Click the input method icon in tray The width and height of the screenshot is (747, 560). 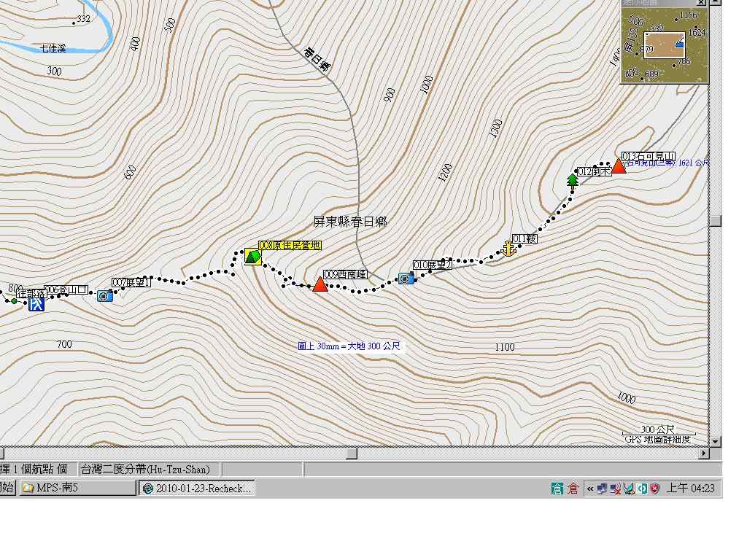coord(557,489)
